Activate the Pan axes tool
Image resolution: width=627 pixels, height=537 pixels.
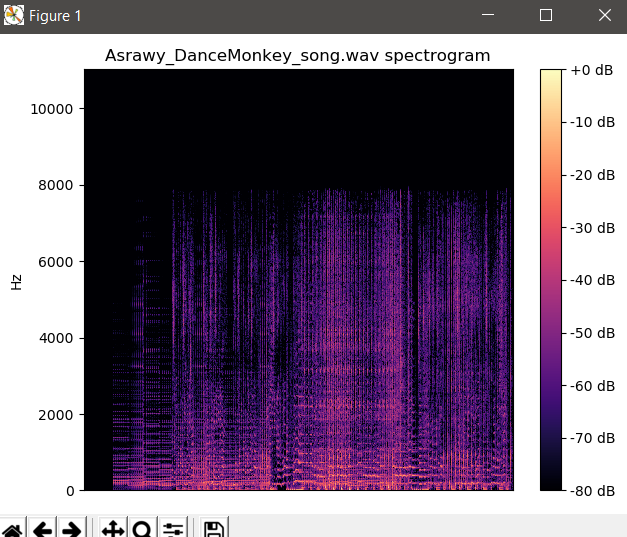tap(113, 529)
